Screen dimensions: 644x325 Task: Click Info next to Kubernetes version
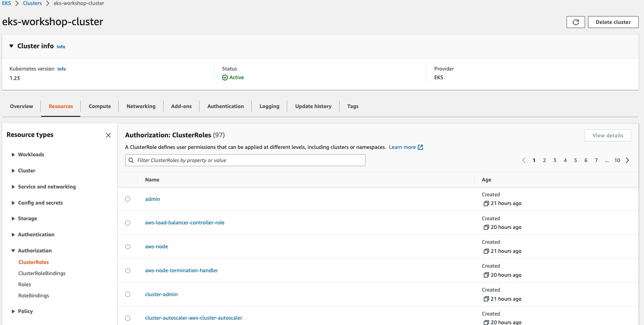coord(61,69)
